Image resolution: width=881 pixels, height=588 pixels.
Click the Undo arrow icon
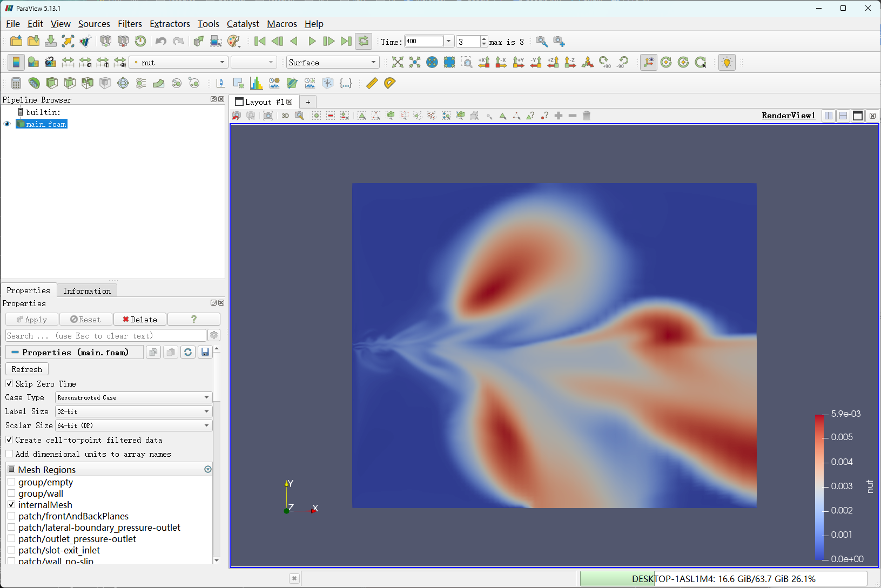(161, 42)
